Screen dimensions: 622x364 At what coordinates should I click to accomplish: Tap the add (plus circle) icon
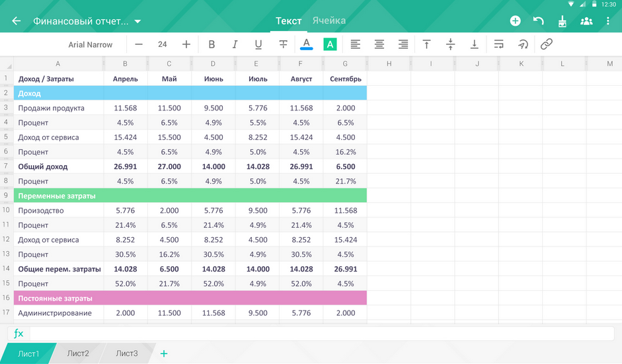click(515, 21)
